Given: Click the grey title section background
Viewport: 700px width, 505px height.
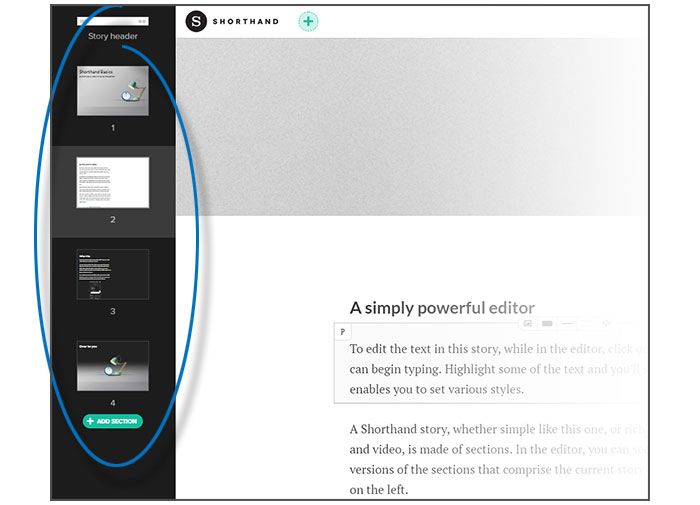Looking at the screenshot, I should pos(412,127).
